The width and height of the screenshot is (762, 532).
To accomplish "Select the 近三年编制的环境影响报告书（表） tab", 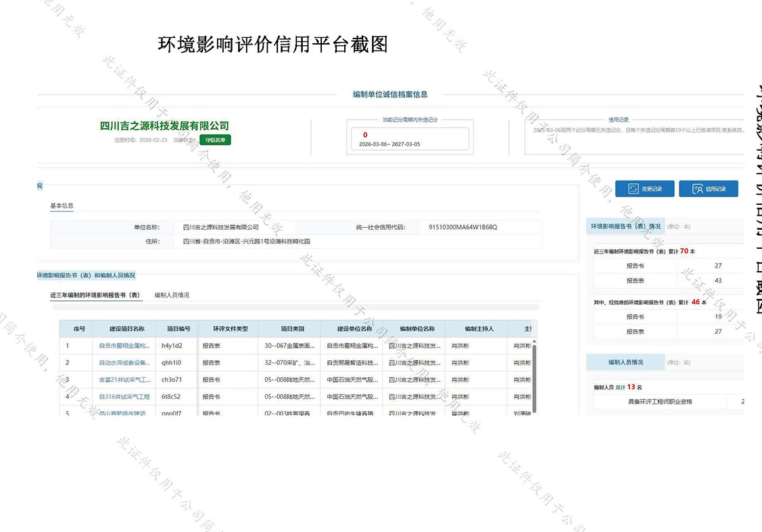I will pos(96,295).
